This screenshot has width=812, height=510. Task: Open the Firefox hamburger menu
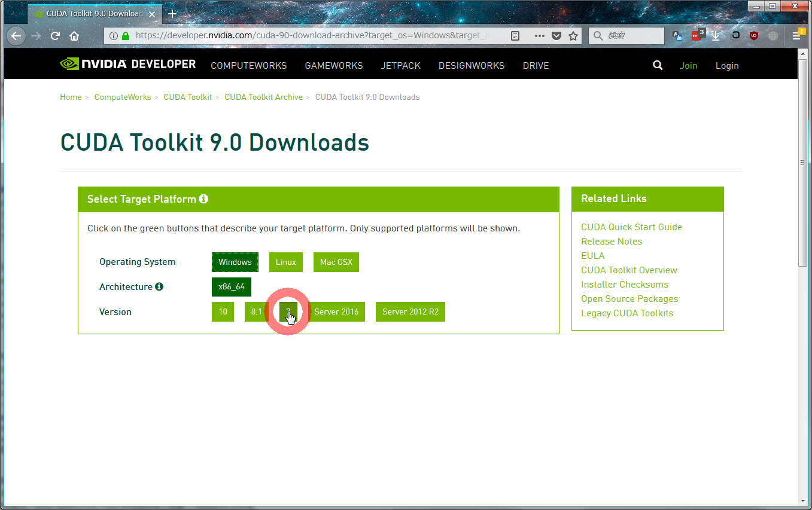click(x=798, y=35)
